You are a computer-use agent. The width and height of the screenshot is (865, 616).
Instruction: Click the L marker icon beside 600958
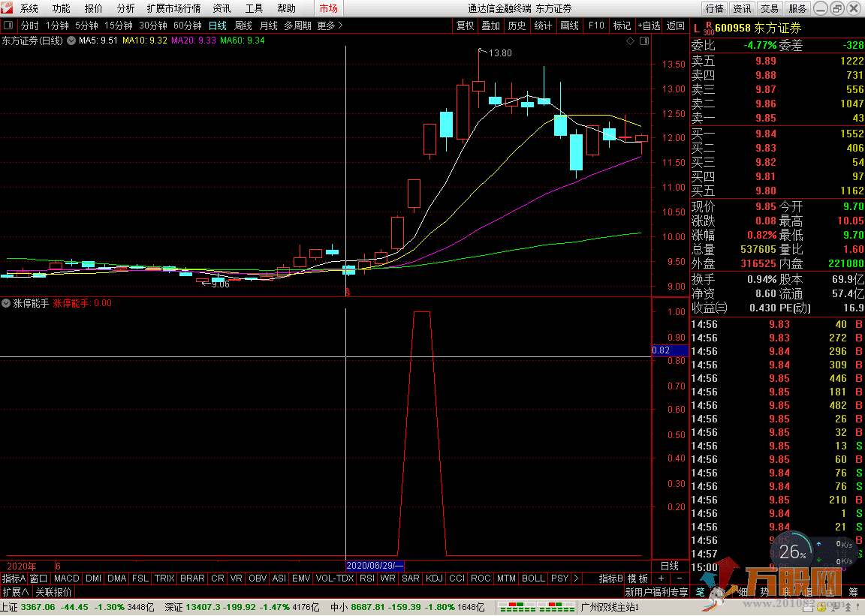(x=696, y=28)
